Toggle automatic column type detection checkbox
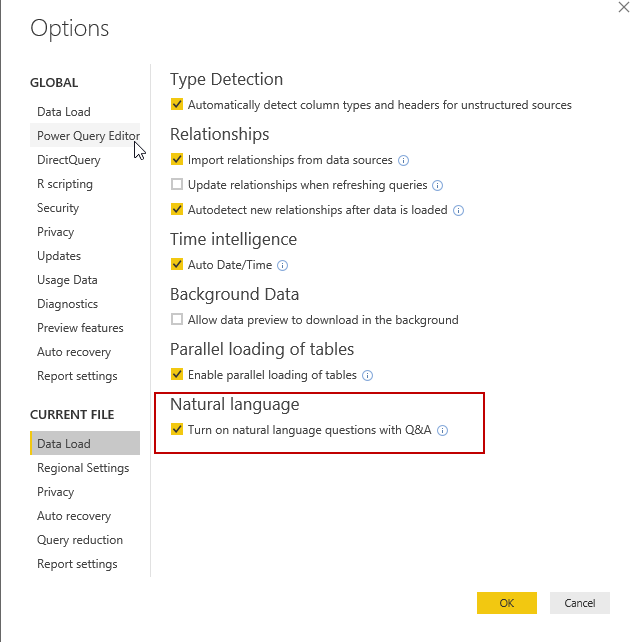637x642 pixels. coord(177,105)
